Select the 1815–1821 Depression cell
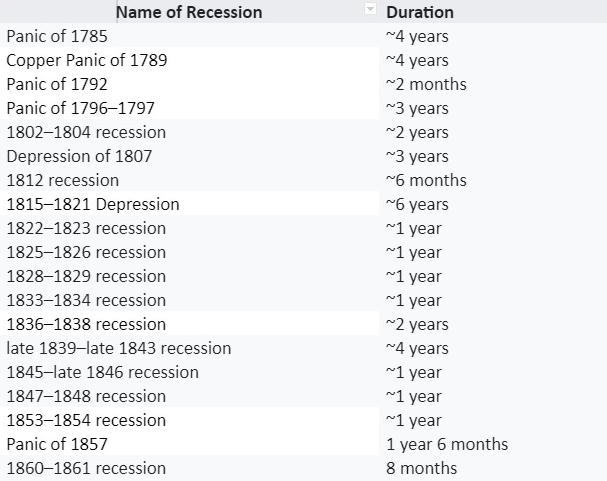The width and height of the screenshot is (607, 481). click(93, 204)
